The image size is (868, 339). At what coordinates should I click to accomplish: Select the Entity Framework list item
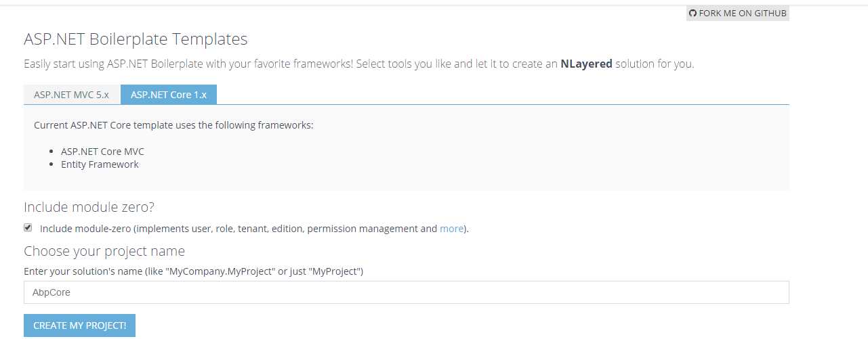click(x=100, y=164)
